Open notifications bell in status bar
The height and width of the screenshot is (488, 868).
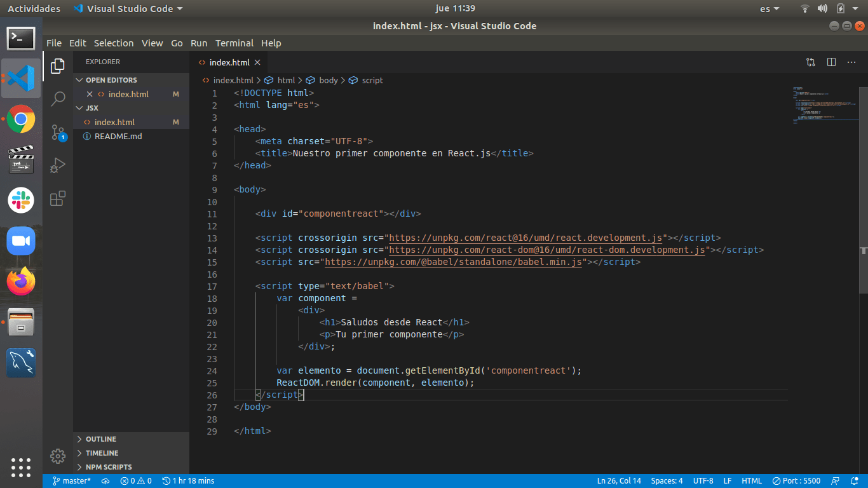pos(854,481)
